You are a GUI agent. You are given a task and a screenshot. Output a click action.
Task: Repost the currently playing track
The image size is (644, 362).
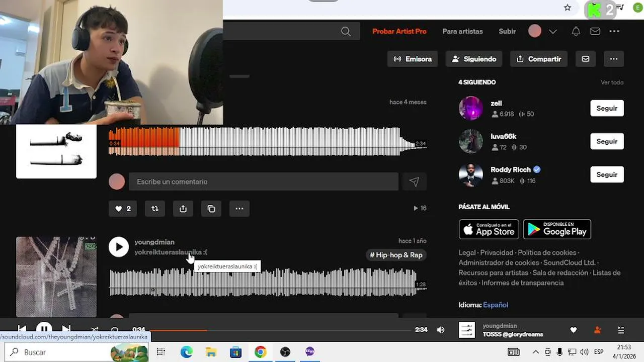click(x=155, y=209)
